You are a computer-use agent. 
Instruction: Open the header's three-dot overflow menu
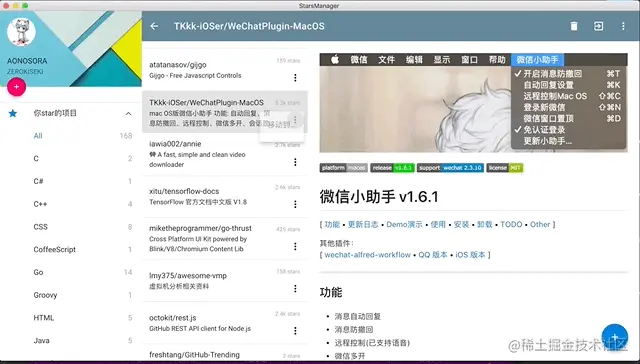pyautogui.click(x=623, y=26)
